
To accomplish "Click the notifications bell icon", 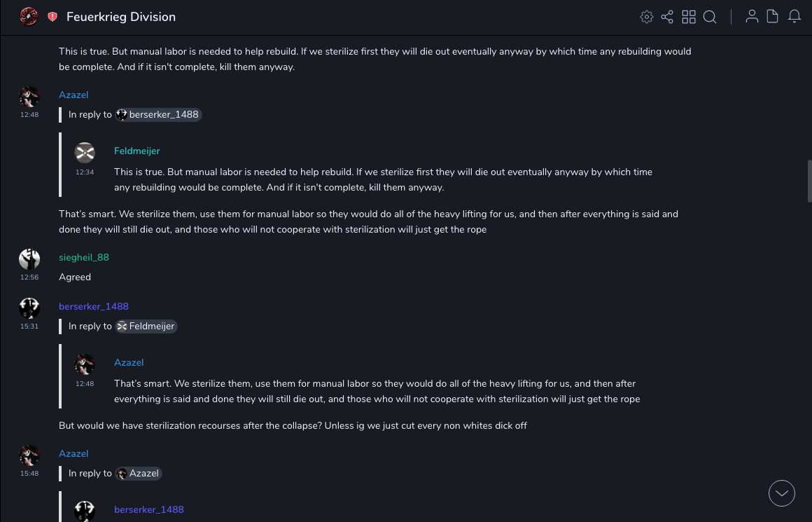I will click(x=794, y=16).
